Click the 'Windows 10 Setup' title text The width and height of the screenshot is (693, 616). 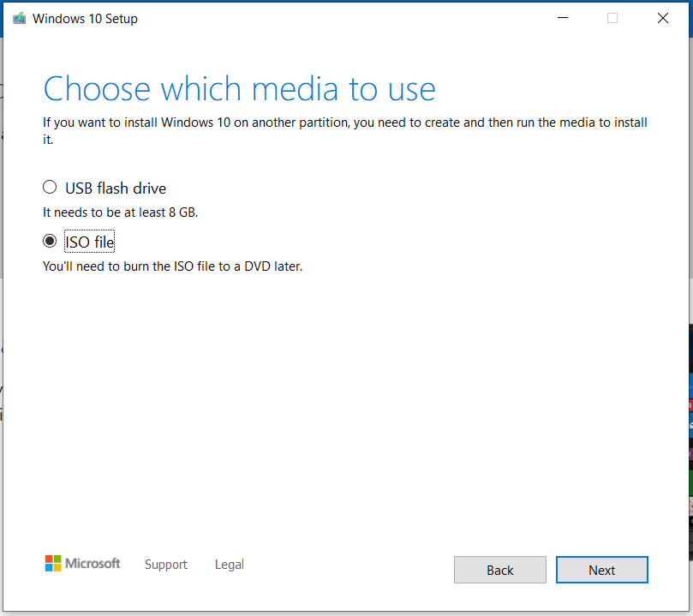tap(86, 19)
